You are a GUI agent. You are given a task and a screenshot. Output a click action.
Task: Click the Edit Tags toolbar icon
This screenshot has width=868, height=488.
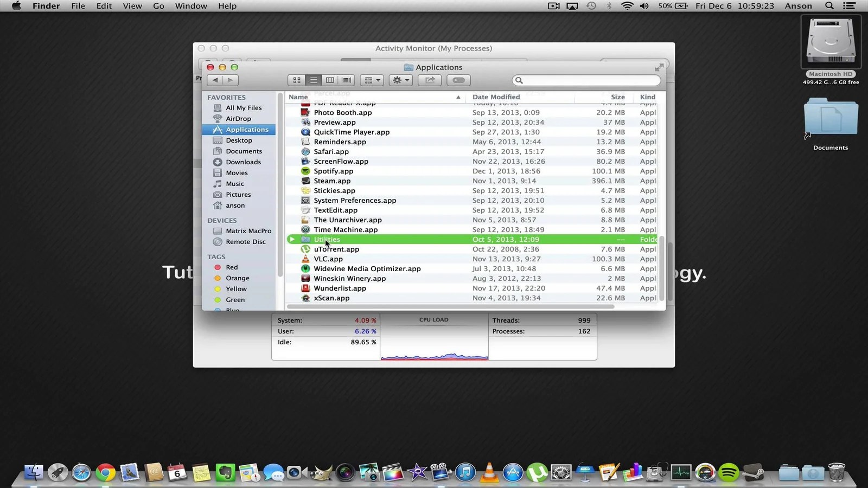point(458,80)
